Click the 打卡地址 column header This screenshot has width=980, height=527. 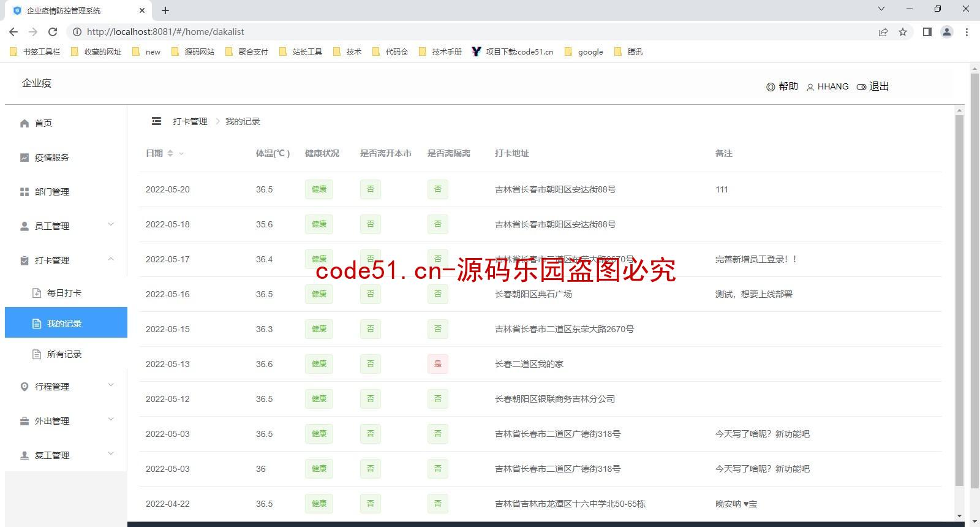[x=512, y=153]
